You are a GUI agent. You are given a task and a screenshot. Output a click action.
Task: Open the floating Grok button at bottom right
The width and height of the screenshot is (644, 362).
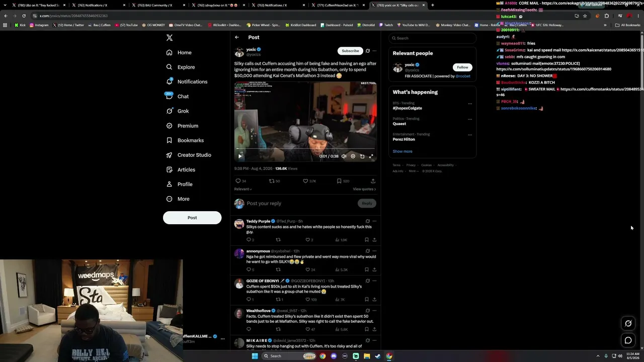(x=628, y=323)
